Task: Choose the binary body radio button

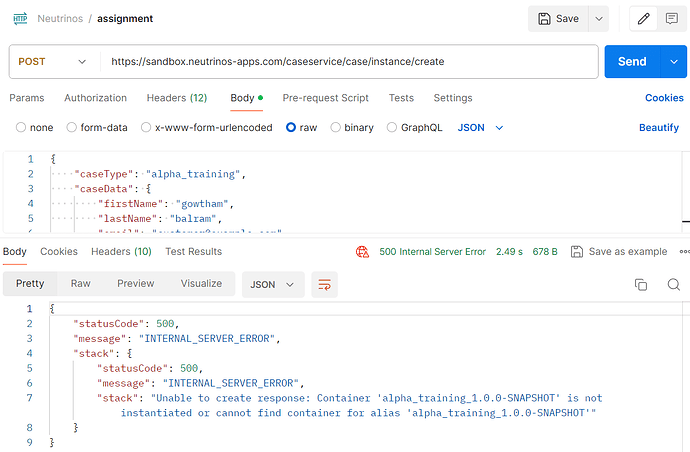Action: (x=336, y=128)
